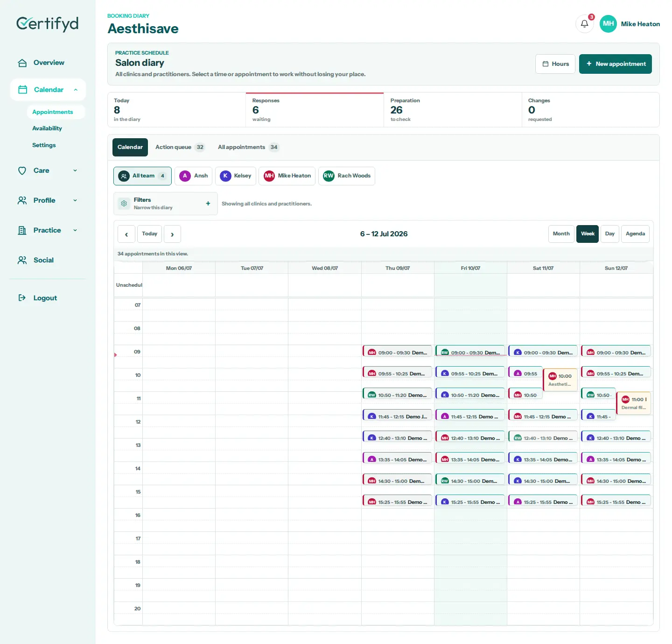Click the Overview home icon
Viewport: 672px width, 644px height.
tap(22, 63)
